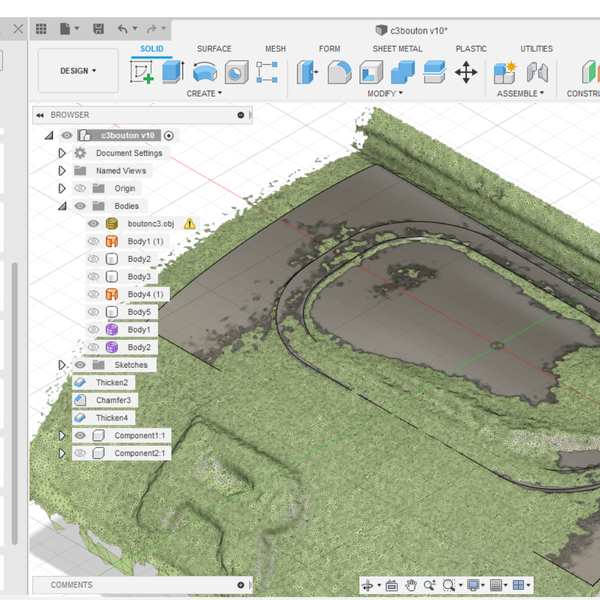This screenshot has height=600, width=600.
Task: Select the Extrude tool in Create
Action: pos(173,72)
